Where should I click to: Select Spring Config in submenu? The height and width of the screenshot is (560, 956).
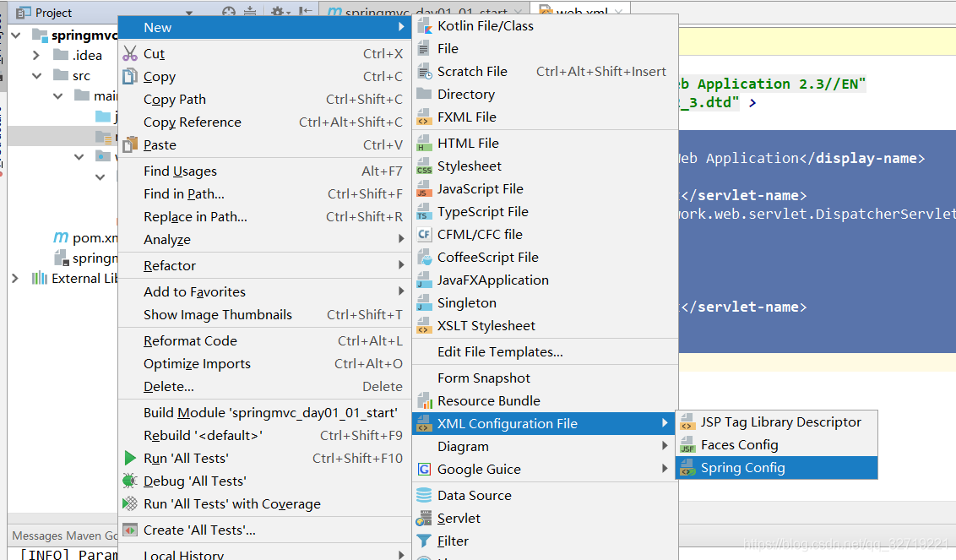[777, 468]
